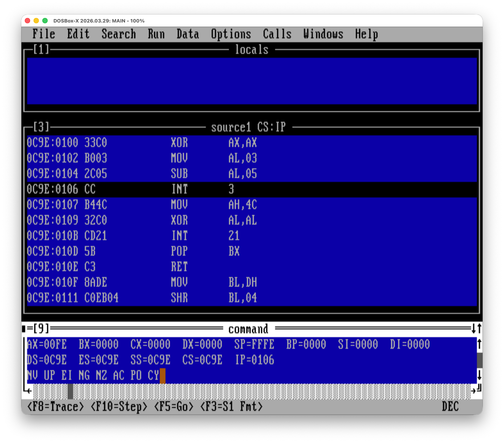Image resolution: width=504 pixels, height=443 pixels.
Task: Click the command prompt cursor block
Action: (x=162, y=376)
